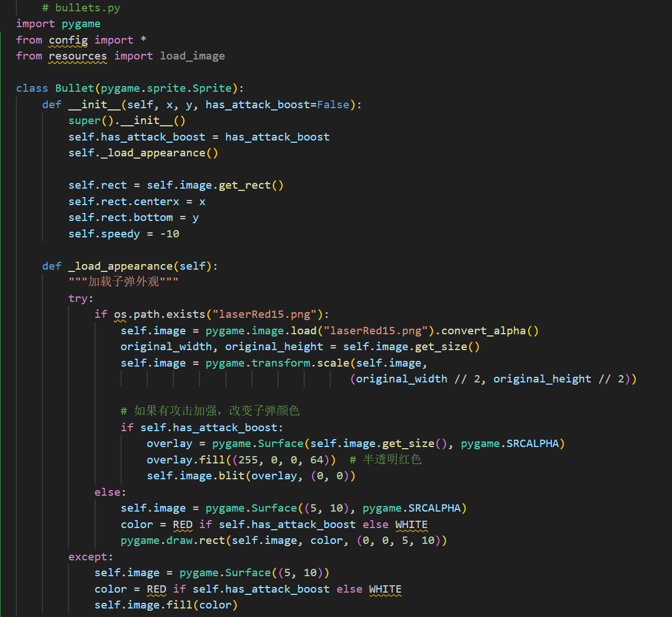Click the comment '# 如果有攻击加强，改变子弹颜色'
The image size is (672, 617).
(210, 411)
